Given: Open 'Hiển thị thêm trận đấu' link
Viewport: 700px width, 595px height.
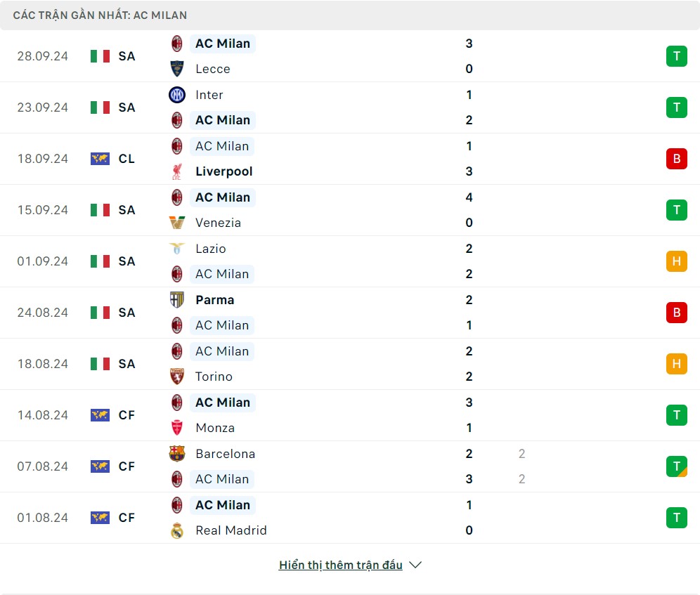Looking at the screenshot, I should [x=341, y=565].
